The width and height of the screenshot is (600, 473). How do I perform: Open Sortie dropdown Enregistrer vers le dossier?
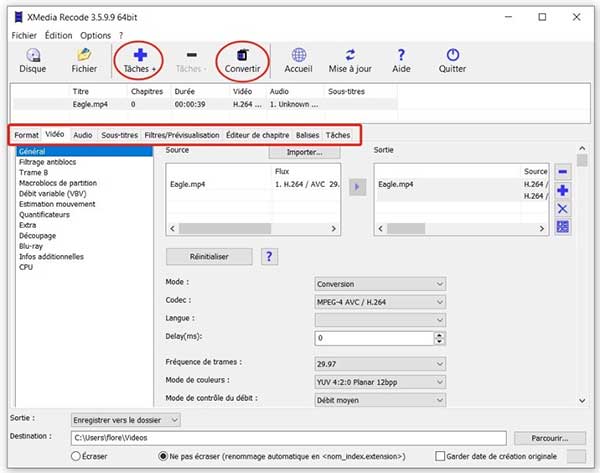coord(126,420)
